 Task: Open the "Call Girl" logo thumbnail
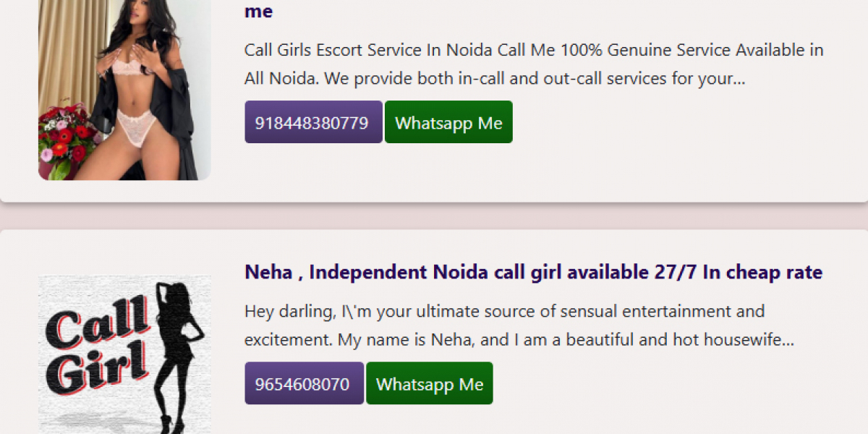pyautogui.click(x=124, y=354)
